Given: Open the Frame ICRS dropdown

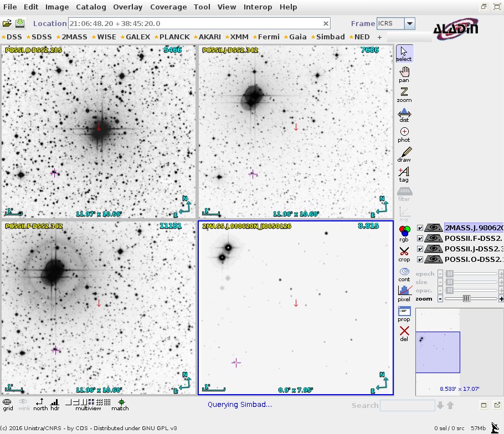Looking at the screenshot, I should coord(409,24).
